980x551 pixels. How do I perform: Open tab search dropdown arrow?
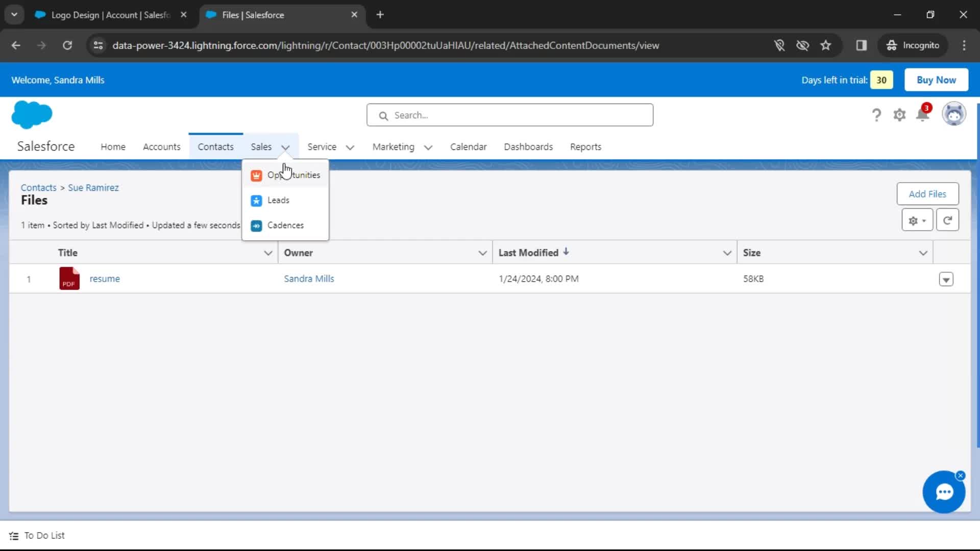(x=14, y=15)
